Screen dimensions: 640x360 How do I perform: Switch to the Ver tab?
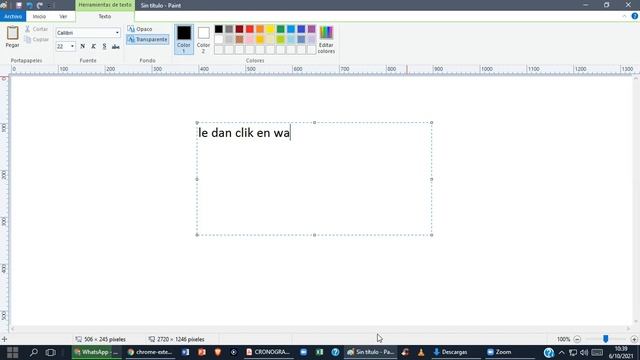tap(63, 16)
